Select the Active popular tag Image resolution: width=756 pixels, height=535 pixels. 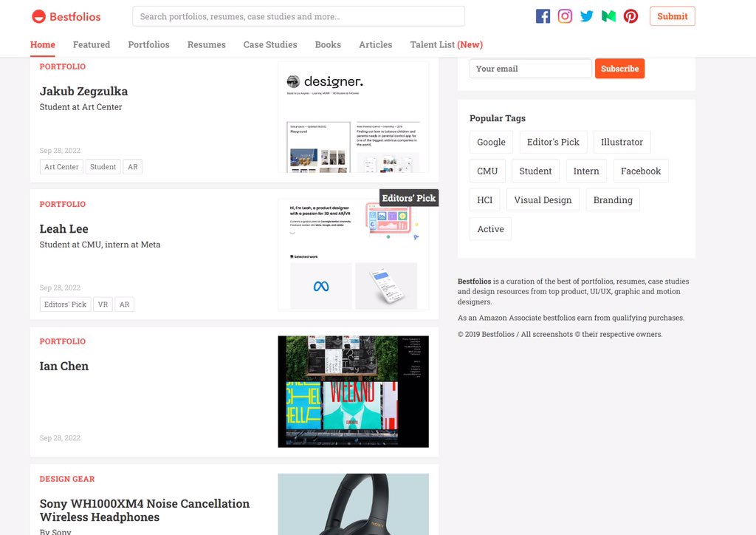(490, 228)
